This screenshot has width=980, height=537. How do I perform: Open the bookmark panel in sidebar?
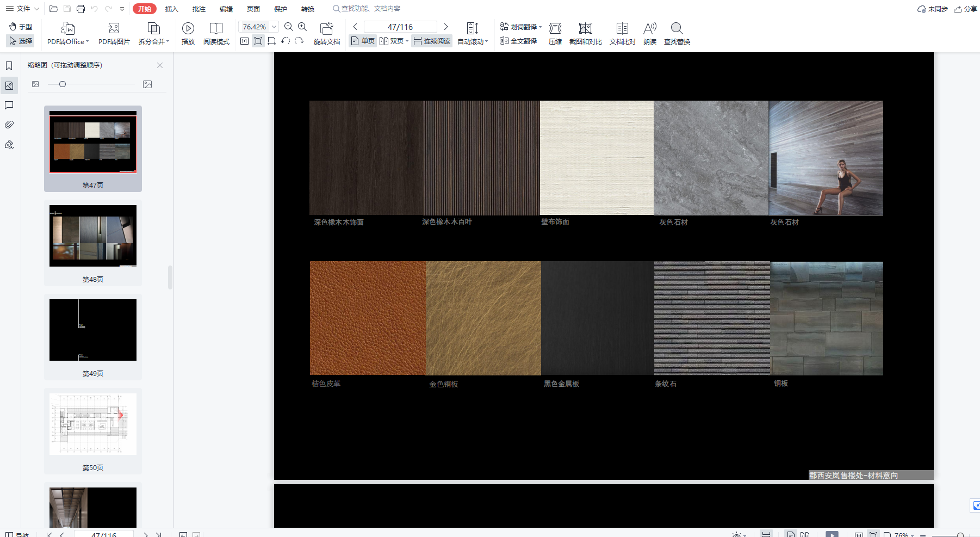click(9, 66)
